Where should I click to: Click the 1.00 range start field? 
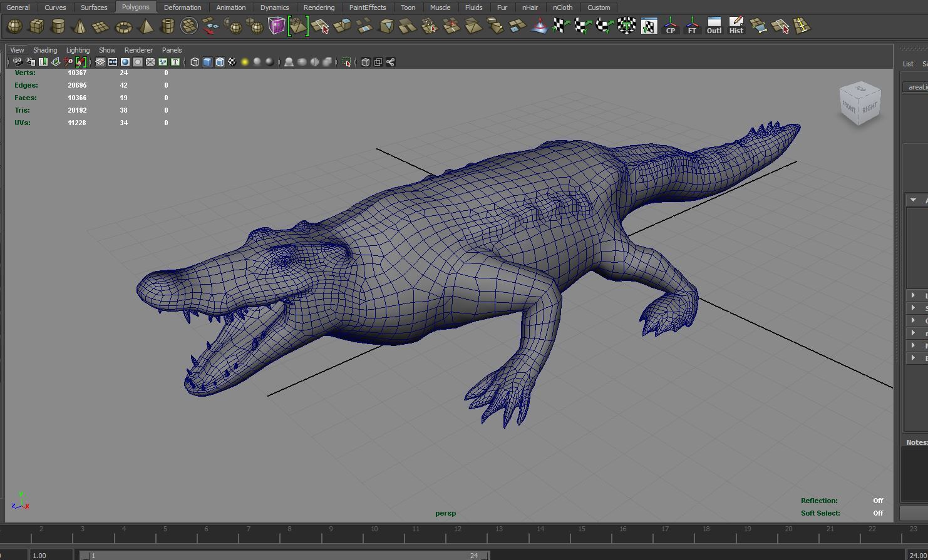[50, 555]
